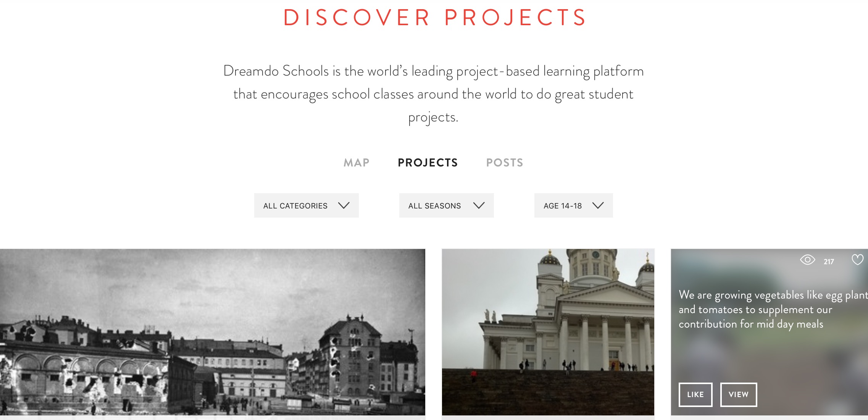Click the 217 view count
Screen dimensions: 868x420
pos(829,262)
